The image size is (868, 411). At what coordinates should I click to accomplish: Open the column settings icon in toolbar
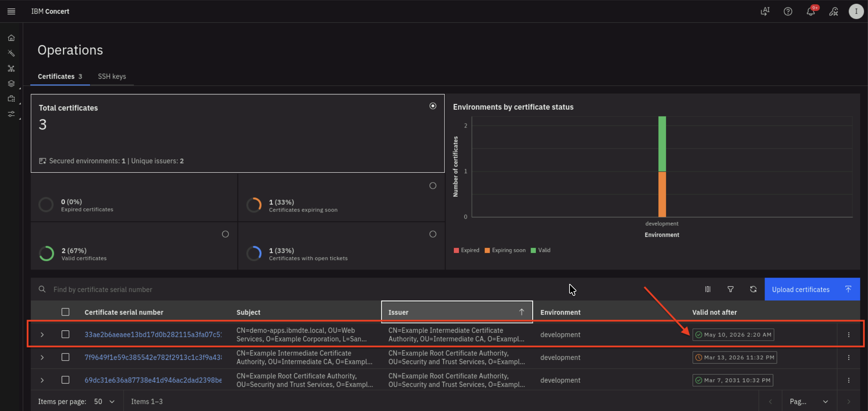(x=707, y=289)
